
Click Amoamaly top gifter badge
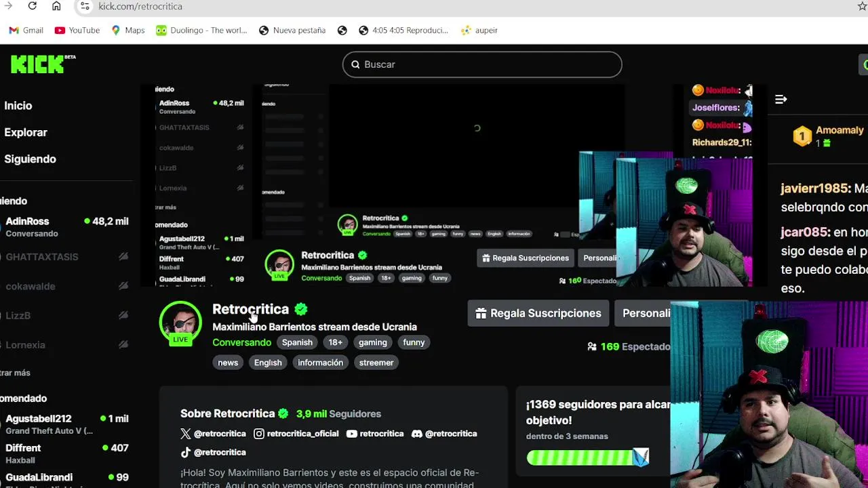click(802, 136)
